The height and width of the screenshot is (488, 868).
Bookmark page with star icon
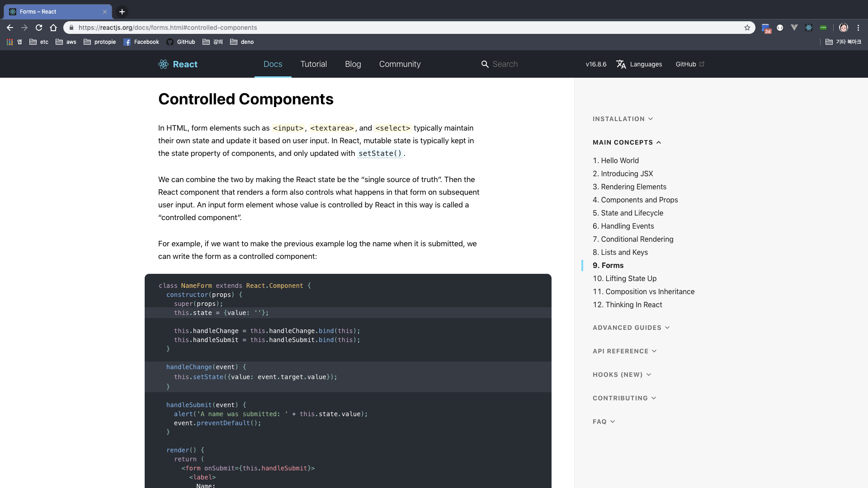point(747,28)
